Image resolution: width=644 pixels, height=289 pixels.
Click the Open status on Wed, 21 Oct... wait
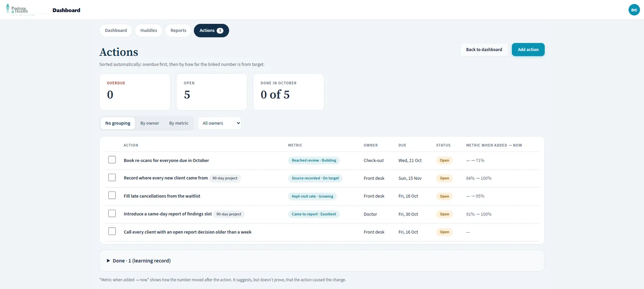444,160
